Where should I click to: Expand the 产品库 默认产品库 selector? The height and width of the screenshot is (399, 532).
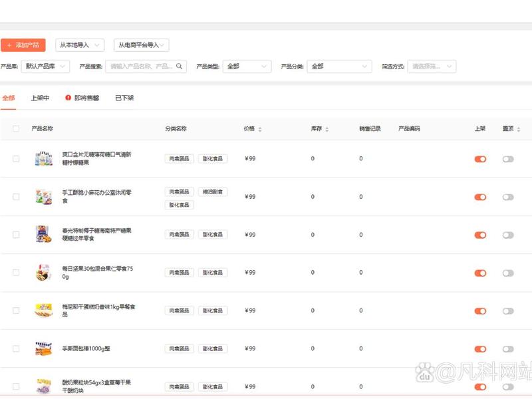(45, 66)
